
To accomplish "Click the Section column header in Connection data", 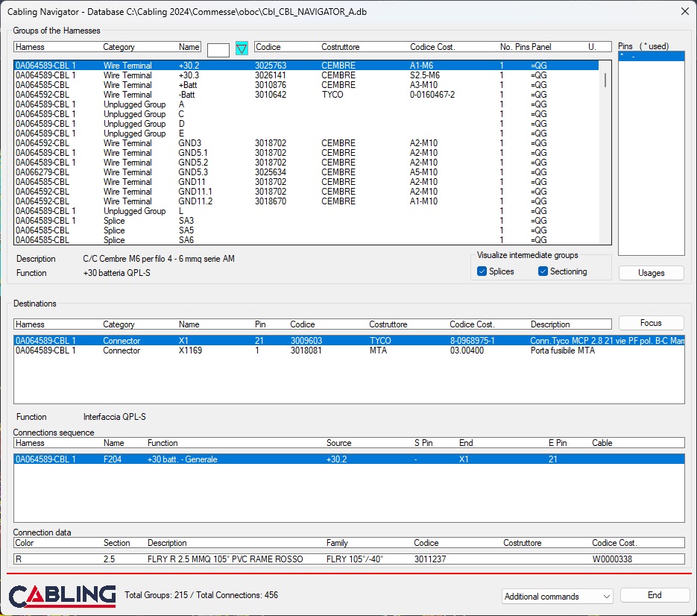I will [116, 543].
